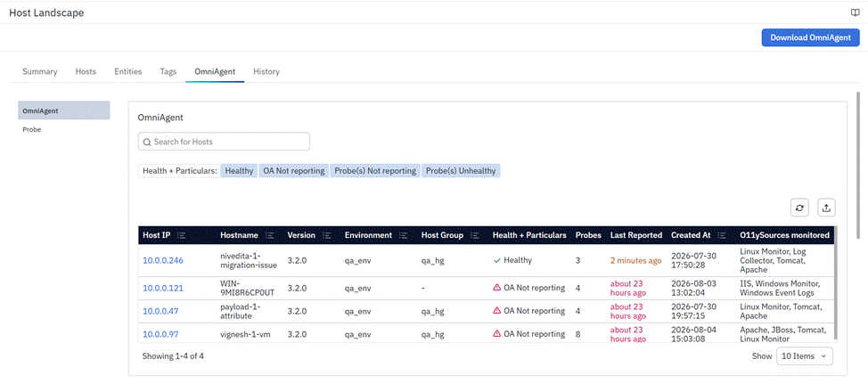Switch to the Entities tab
This screenshot has width=868, height=392.
click(127, 71)
